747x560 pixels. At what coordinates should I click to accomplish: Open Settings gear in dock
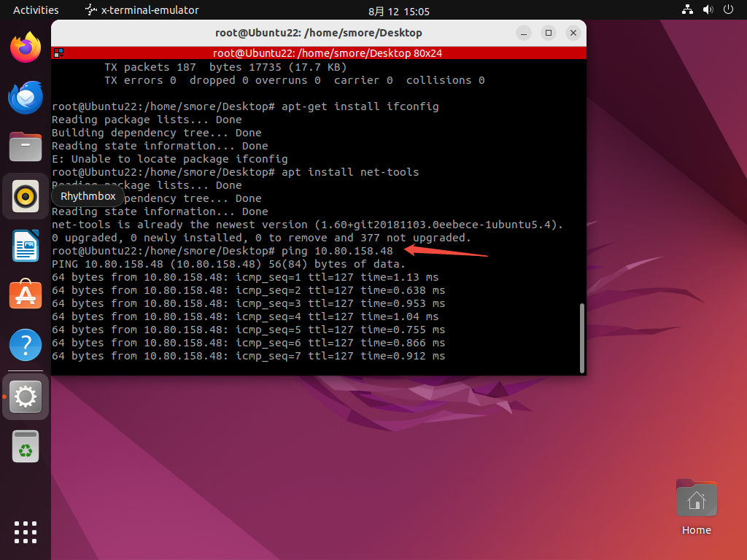tap(26, 397)
